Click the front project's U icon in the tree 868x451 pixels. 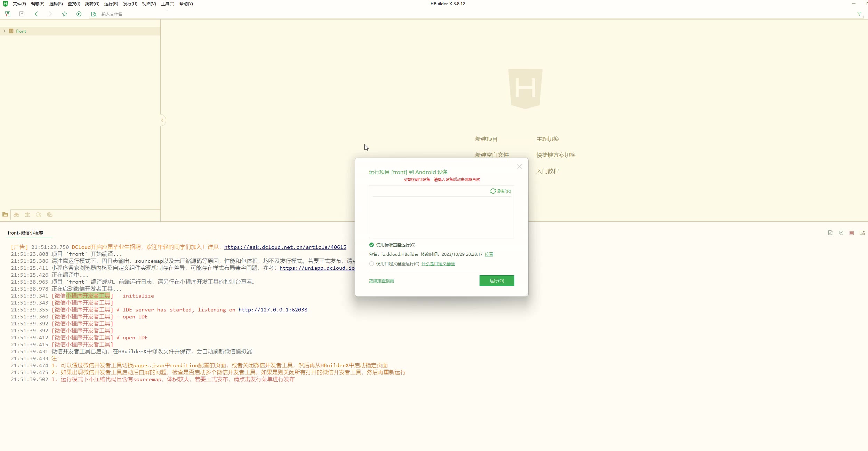[11, 31]
